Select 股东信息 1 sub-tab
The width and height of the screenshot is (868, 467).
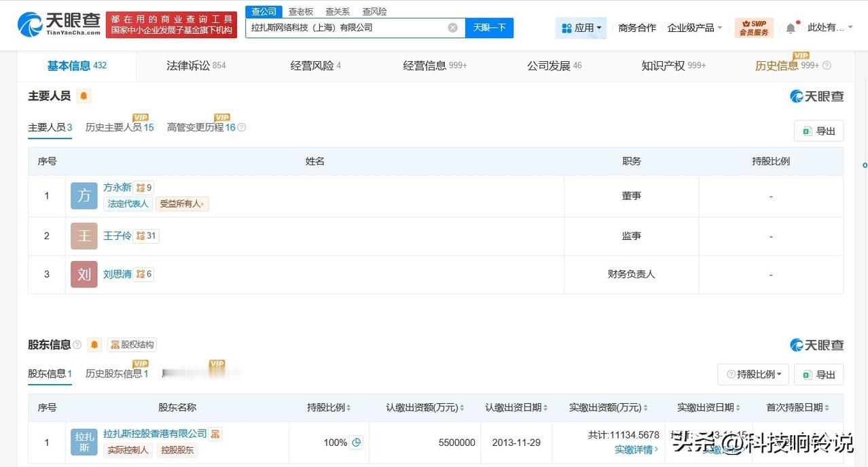[x=50, y=374]
